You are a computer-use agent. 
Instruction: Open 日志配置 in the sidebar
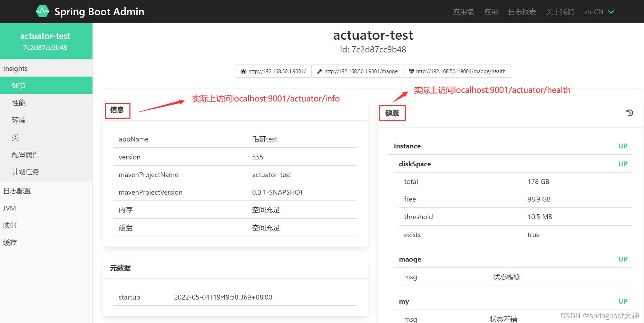tap(46, 191)
